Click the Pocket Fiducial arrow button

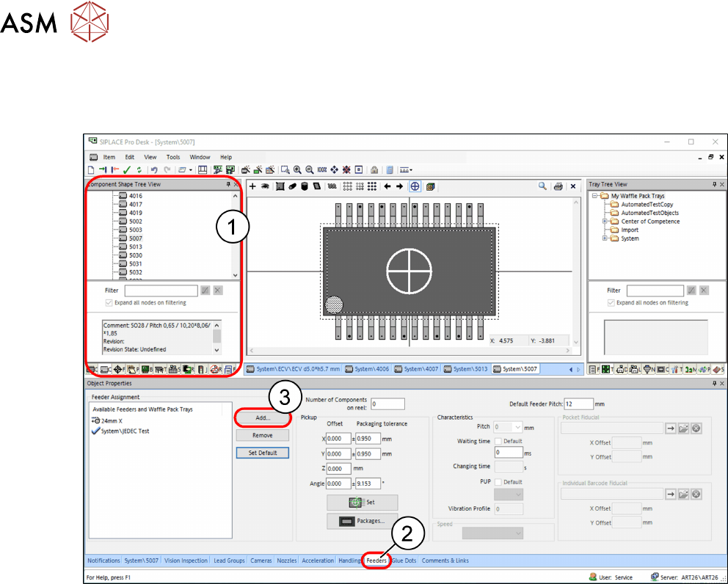click(x=671, y=428)
